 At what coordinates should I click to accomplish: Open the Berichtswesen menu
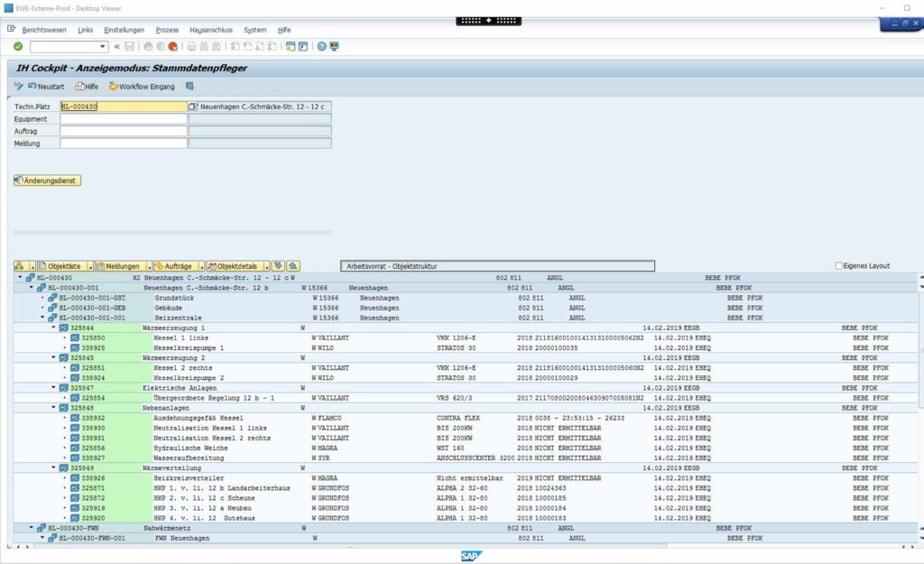pos(45,30)
